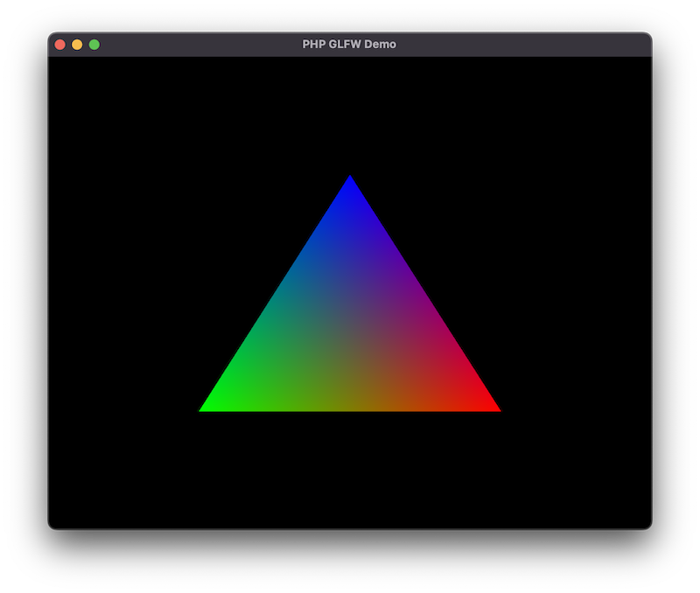The image size is (700, 593).
Task: Select the blue top vertex of triangle
Action: tap(350, 182)
